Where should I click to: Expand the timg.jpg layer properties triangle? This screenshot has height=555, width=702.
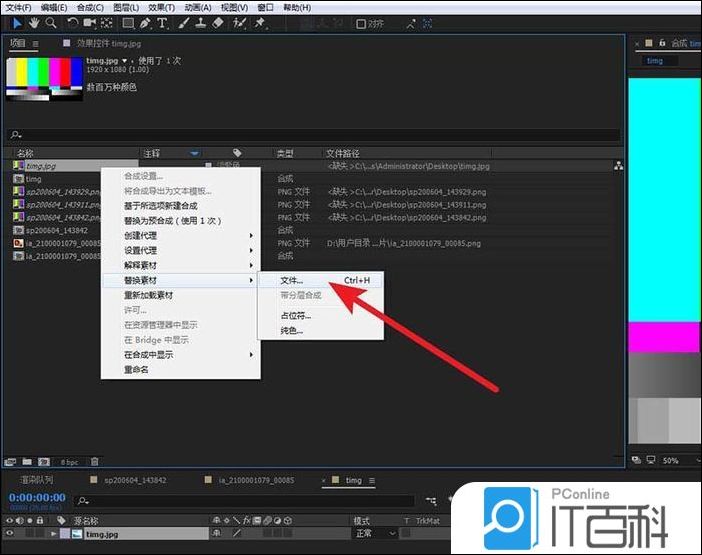tap(53, 535)
